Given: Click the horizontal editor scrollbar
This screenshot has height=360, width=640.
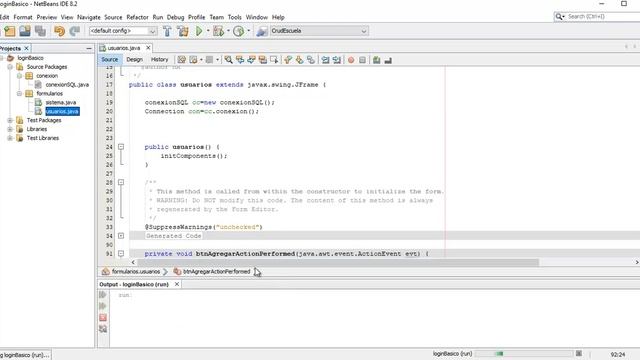Looking at the screenshot, I should click(338, 262).
